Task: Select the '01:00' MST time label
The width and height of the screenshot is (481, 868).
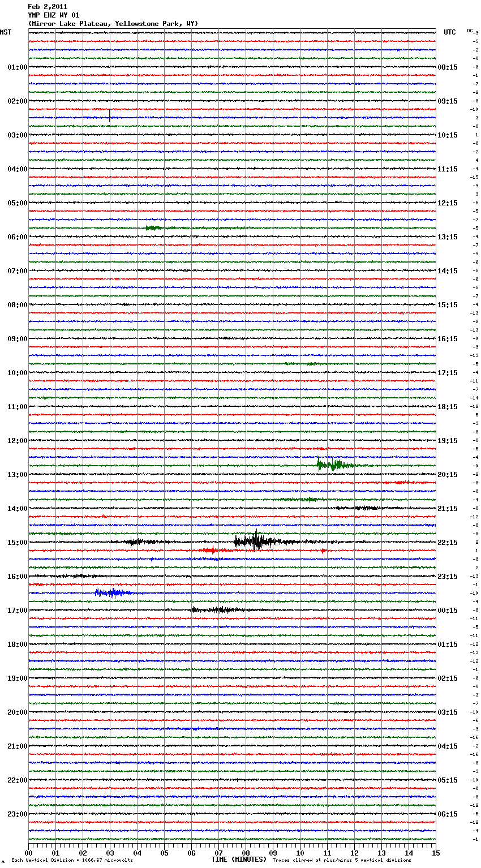Action: point(18,67)
